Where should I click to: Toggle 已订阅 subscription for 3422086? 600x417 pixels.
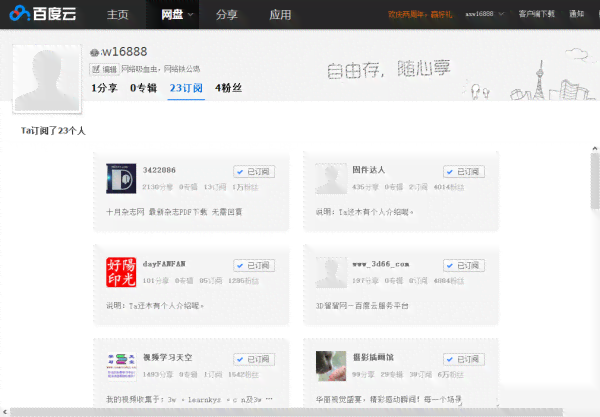[254, 172]
